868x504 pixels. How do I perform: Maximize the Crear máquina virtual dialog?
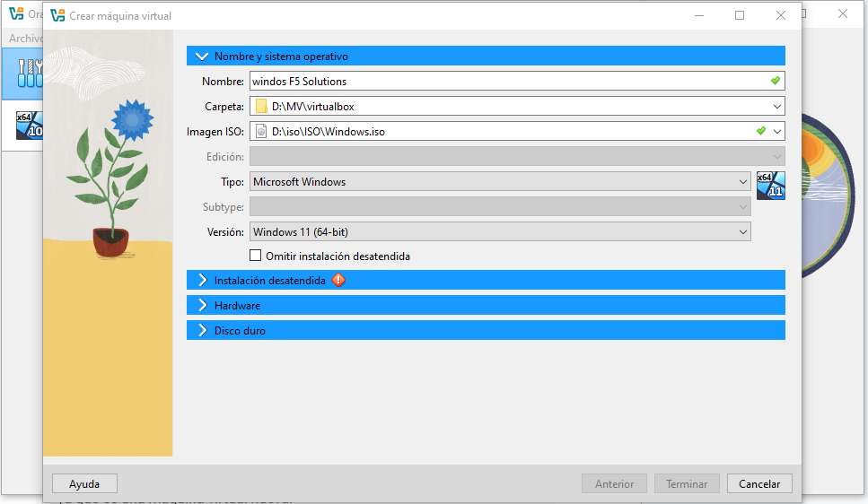[740, 15]
